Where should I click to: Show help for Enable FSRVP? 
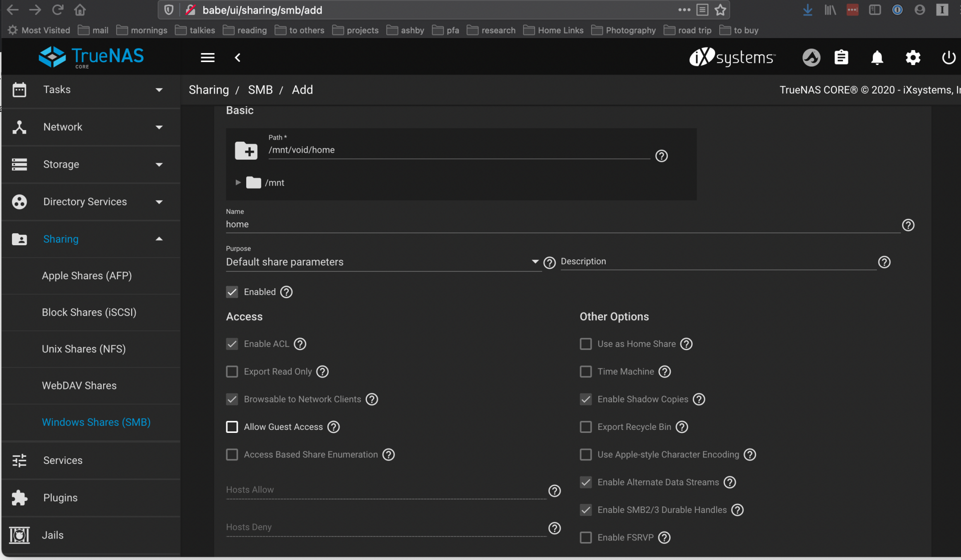[664, 537]
